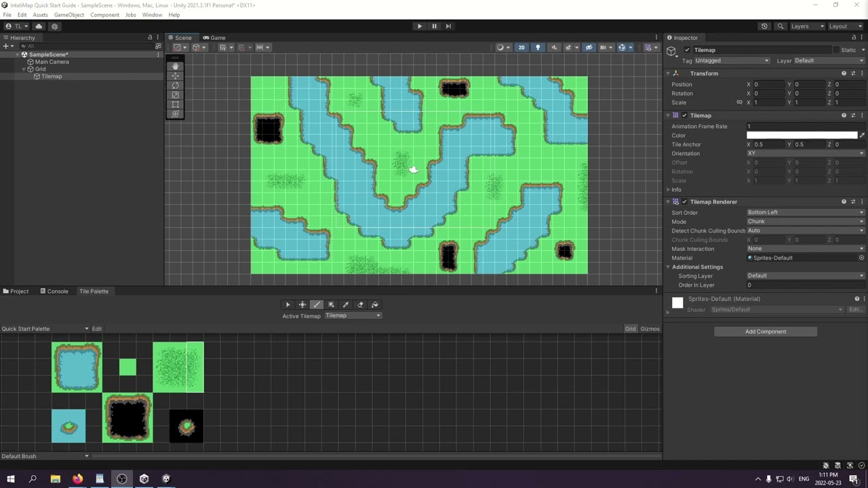Open Transform component help icon

pyautogui.click(x=844, y=73)
